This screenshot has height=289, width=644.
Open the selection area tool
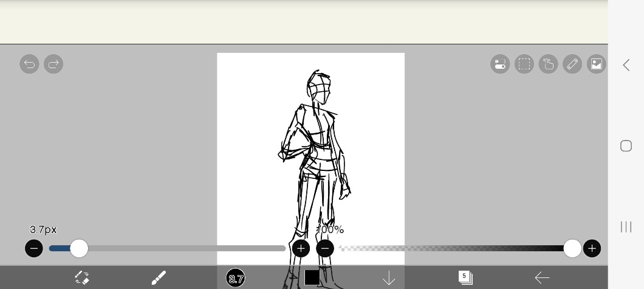coord(524,64)
